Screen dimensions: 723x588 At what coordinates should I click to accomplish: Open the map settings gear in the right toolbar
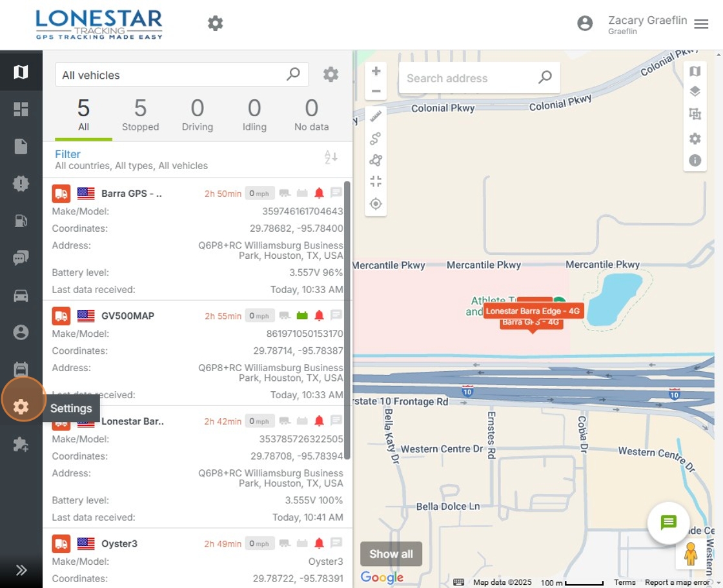(x=695, y=138)
